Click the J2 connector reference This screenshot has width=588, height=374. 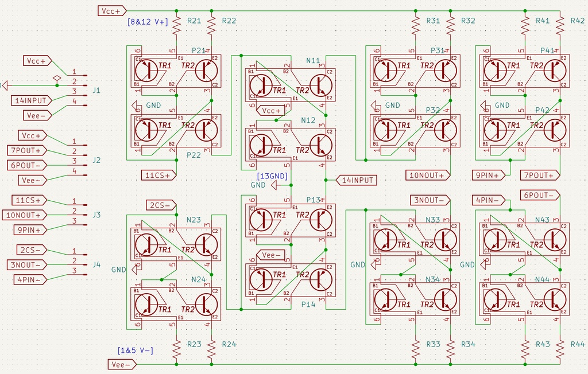[x=96, y=160]
